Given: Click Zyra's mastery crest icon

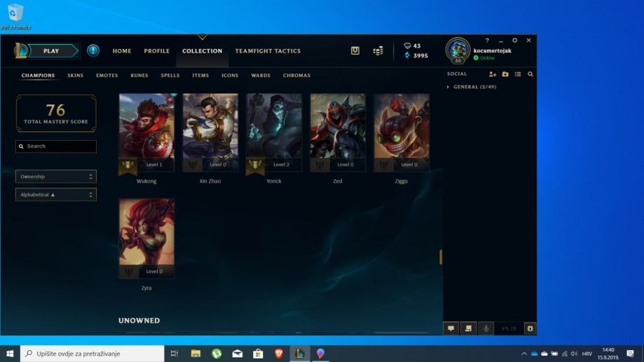Looking at the screenshot, I should tap(129, 272).
